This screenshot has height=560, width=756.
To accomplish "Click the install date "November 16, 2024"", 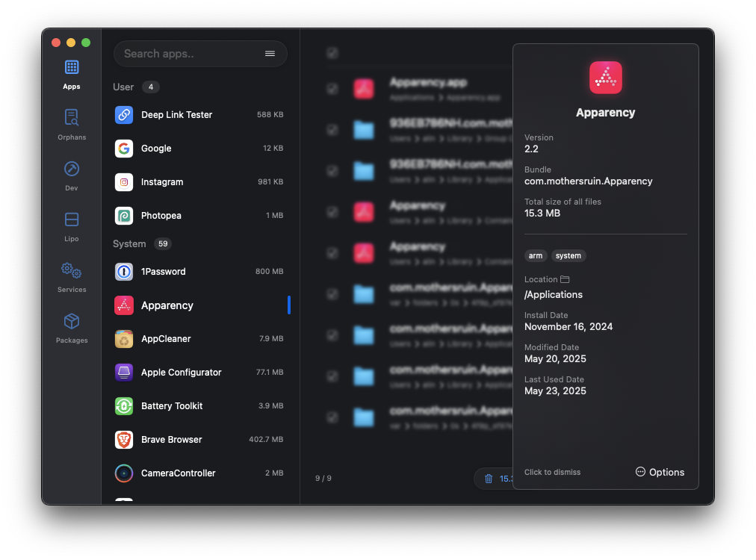I will 568,327.
